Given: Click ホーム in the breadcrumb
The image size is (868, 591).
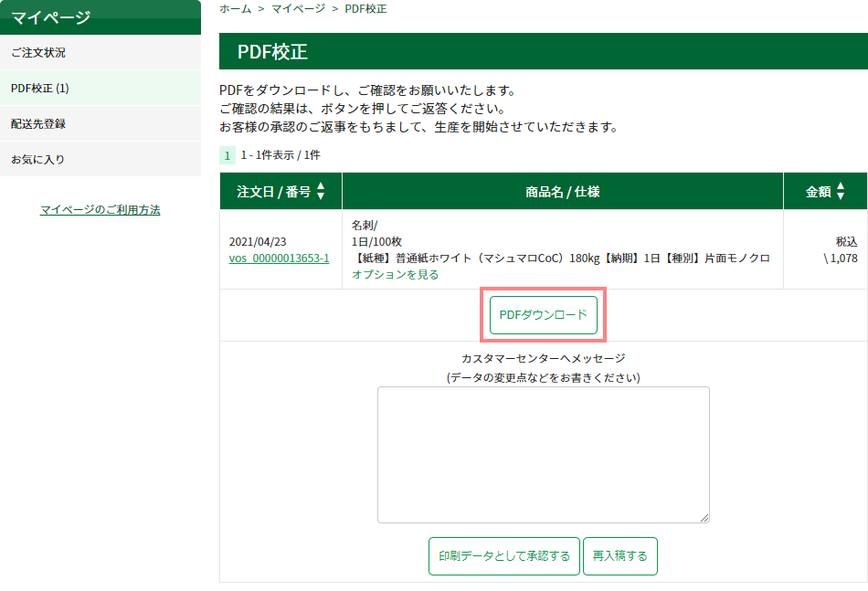Looking at the screenshot, I should (x=235, y=8).
